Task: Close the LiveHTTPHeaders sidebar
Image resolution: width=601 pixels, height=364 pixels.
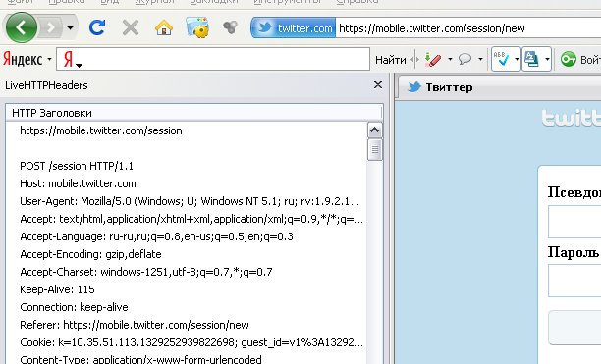Action: pyautogui.click(x=378, y=85)
